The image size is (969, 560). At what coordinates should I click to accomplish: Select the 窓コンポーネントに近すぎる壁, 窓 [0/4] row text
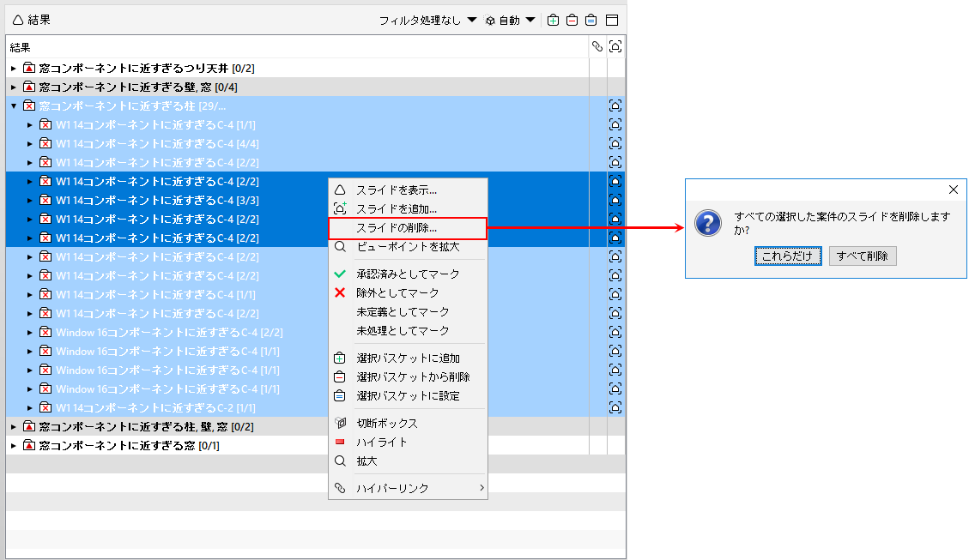[x=138, y=87]
